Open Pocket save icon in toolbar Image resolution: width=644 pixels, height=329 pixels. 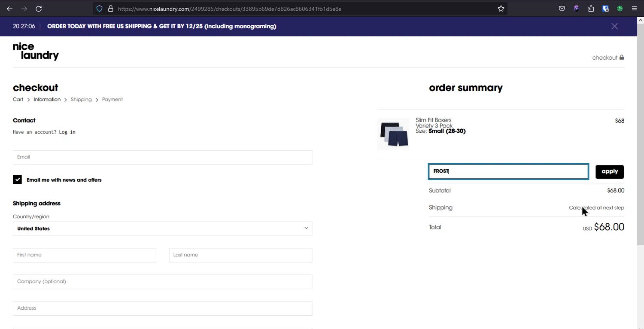(x=562, y=9)
